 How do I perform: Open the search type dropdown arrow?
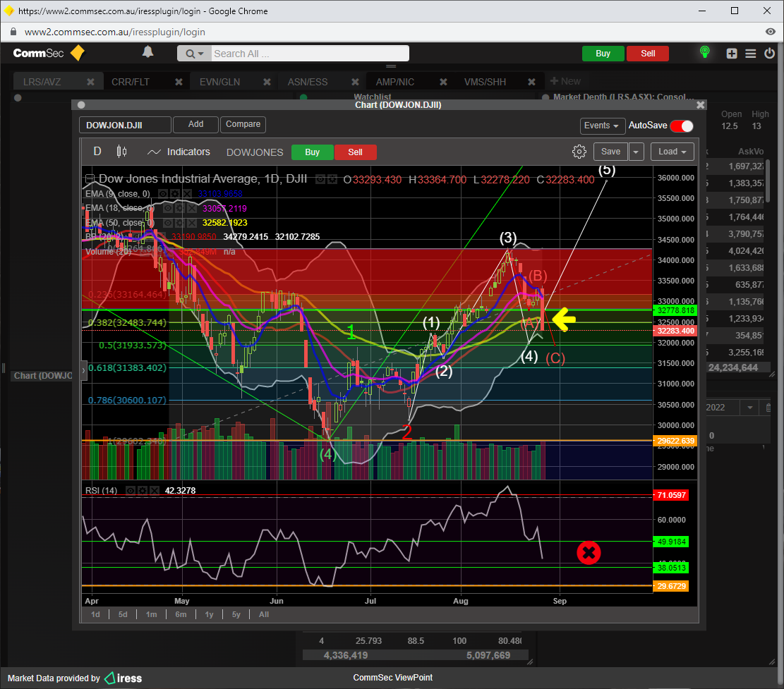(x=201, y=54)
